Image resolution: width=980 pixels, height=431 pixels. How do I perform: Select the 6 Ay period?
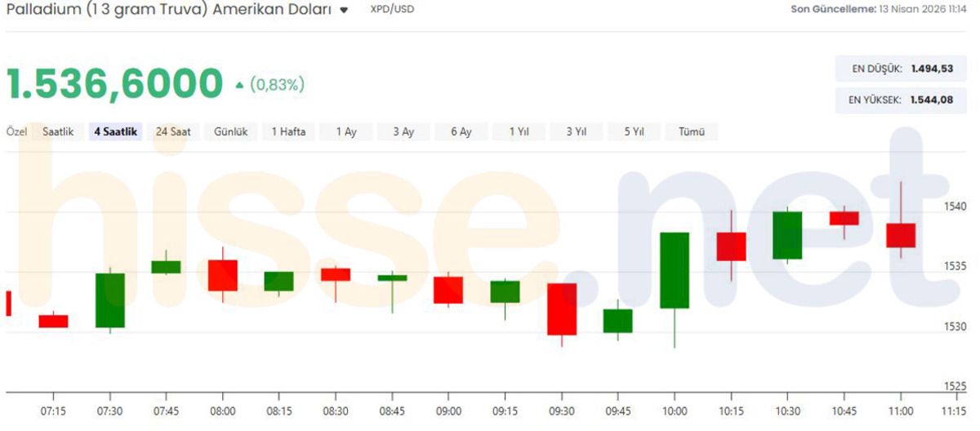tap(461, 131)
